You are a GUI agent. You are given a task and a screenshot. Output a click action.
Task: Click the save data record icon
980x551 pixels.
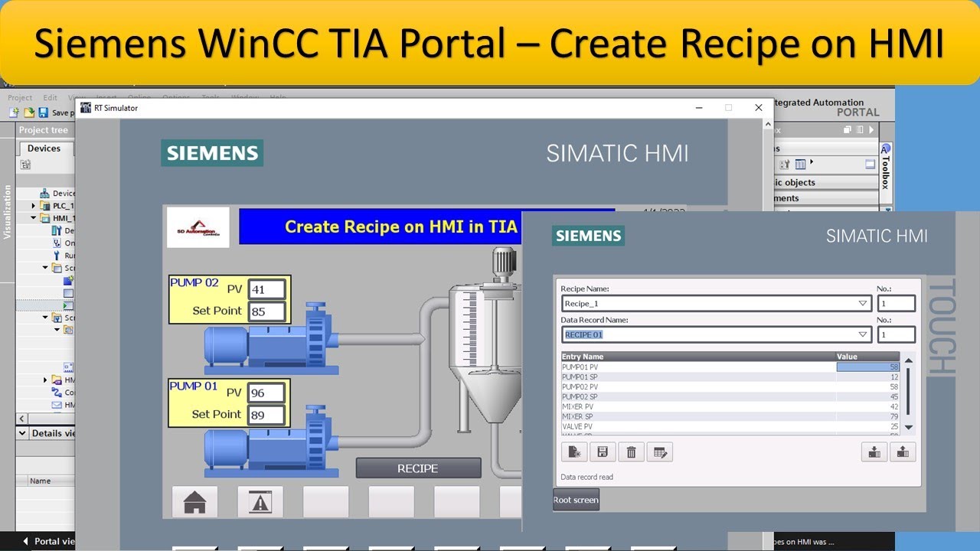coord(603,452)
